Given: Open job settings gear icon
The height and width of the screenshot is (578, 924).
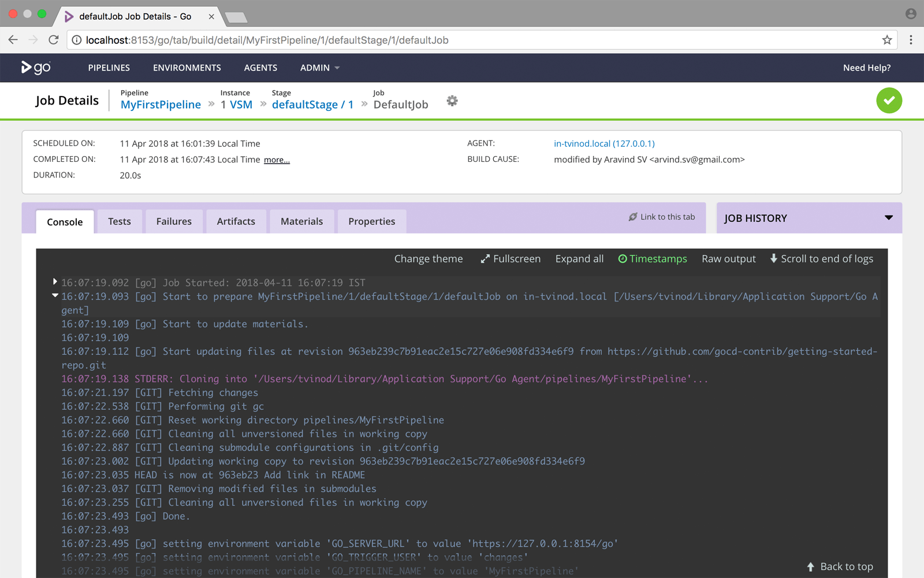Looking at the screenshot, I should coord(452,101).
